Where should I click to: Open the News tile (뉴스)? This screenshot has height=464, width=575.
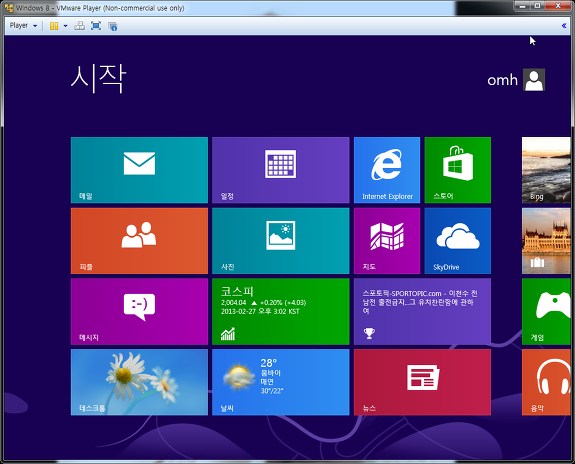(x=422, y=382)
